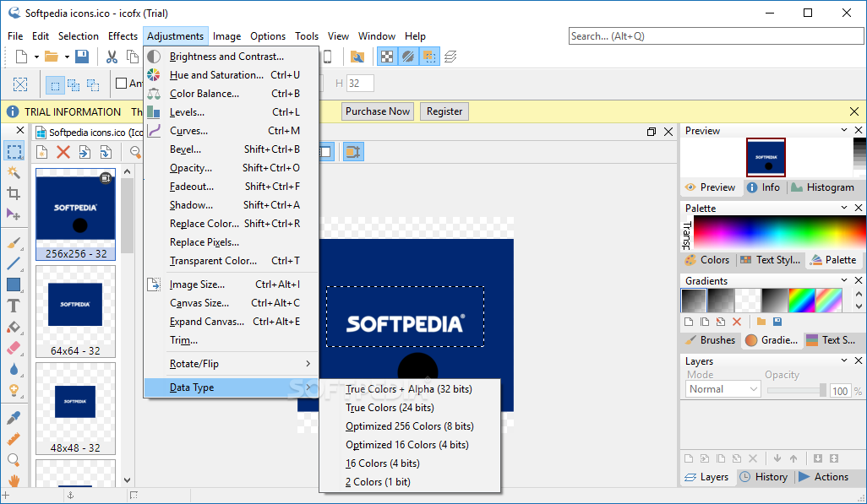Click the Register button
The width and height of the screenshot is (867, 504).
(x=444, y=111)
